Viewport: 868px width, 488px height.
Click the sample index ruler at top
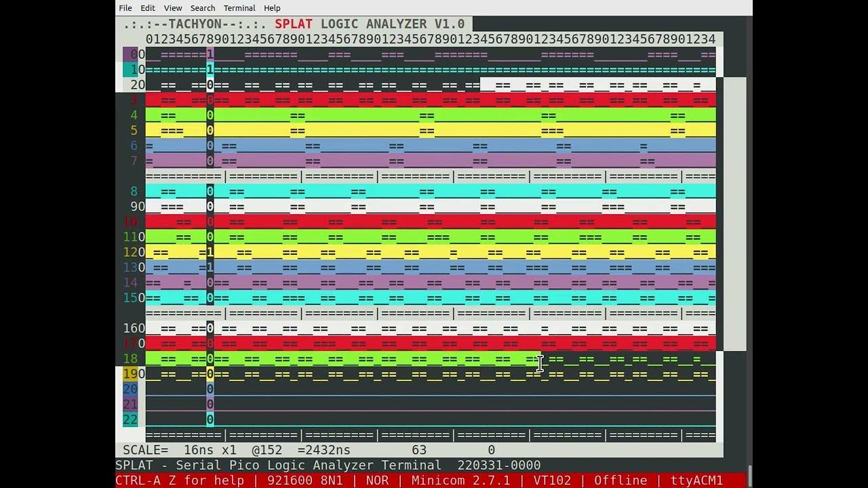click(431, 39)
